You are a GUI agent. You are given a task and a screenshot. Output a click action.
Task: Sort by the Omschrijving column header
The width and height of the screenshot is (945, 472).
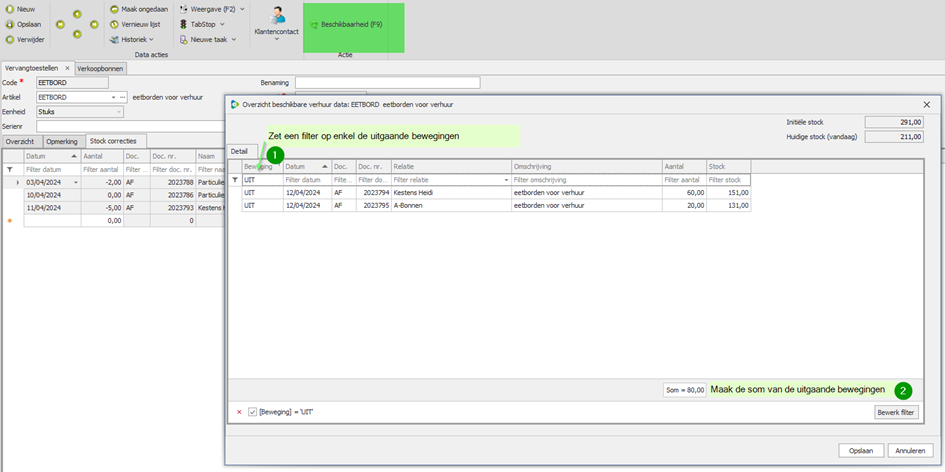[586, 166]
